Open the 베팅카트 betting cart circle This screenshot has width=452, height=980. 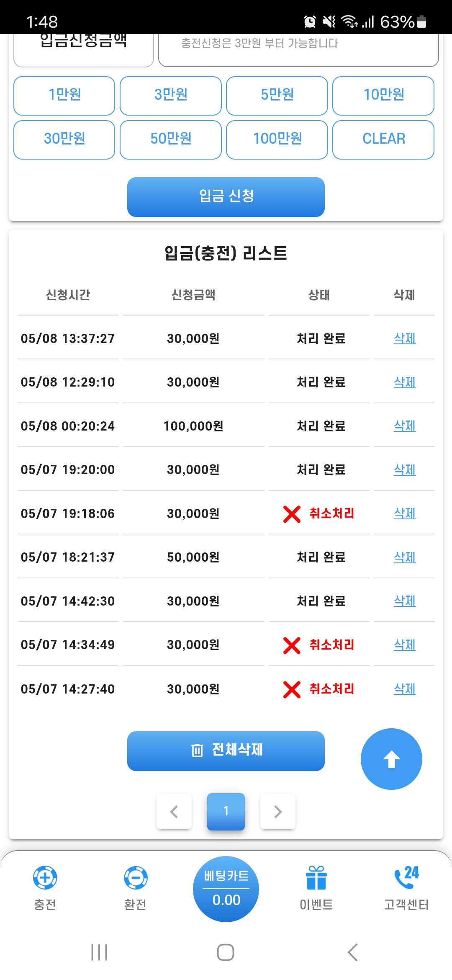[226, 889]
